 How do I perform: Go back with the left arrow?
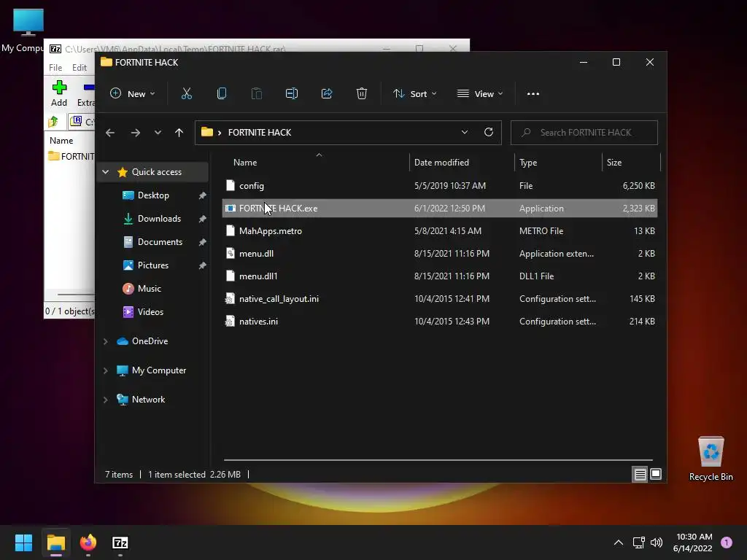click(110, 133)
